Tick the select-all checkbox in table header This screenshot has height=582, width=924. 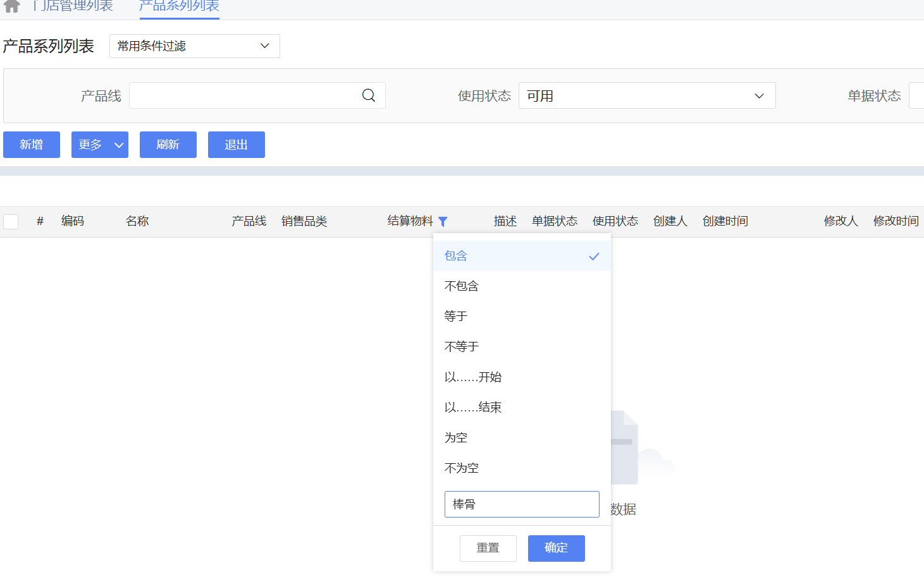[x=11, y=222]
